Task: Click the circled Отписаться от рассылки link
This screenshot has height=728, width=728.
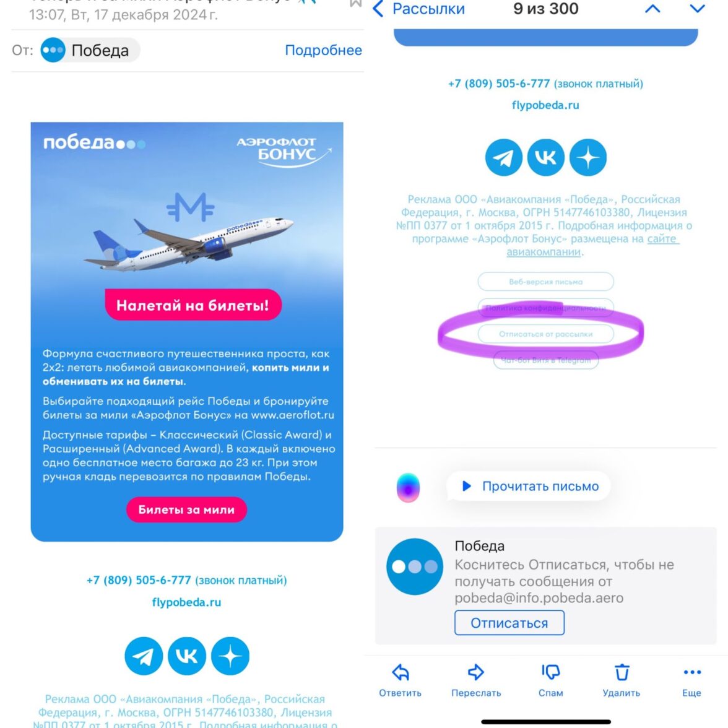Action: (545, 334)
